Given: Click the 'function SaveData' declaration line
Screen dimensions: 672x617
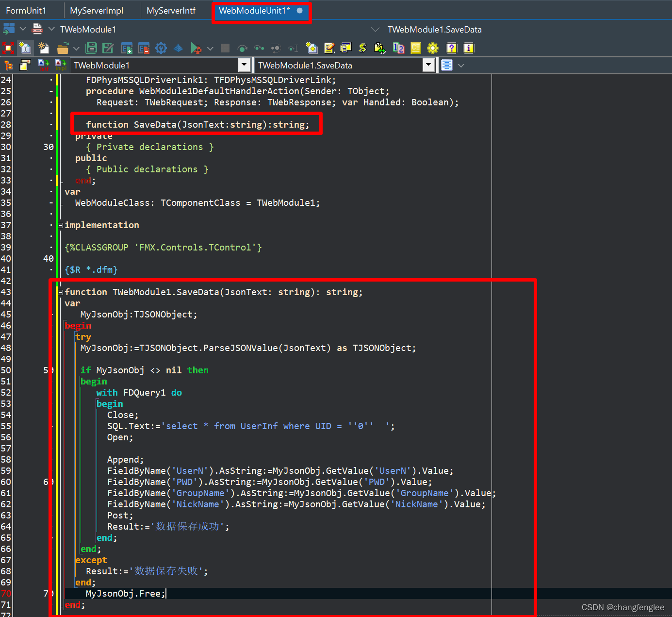Looking at the screenshot, I should click(x=197, y=125).
